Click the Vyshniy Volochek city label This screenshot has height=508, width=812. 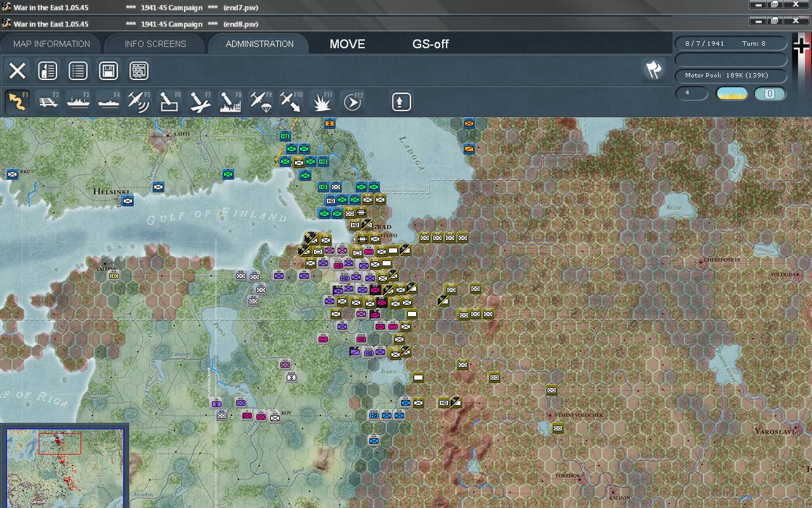(579, 415)
